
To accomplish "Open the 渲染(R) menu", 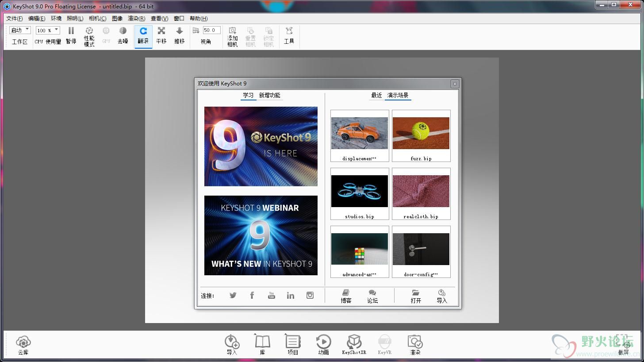I will click(136, 19).
